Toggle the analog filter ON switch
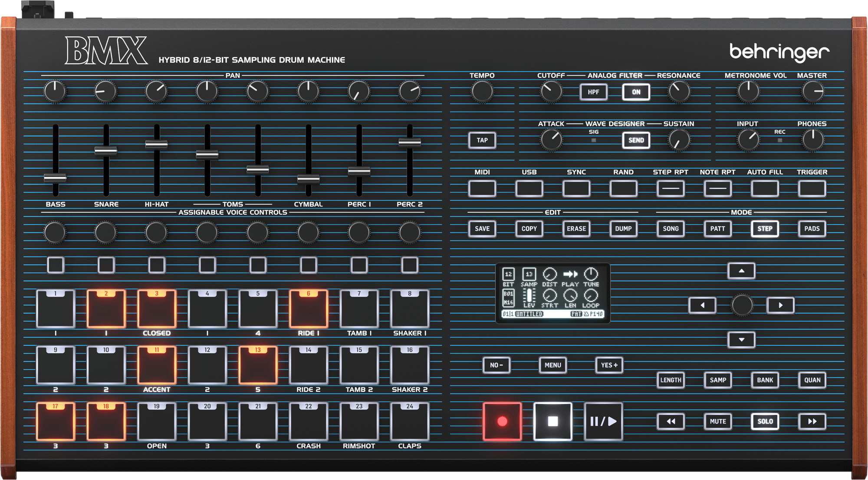Screen dimensions: 868x480 (636, 92)
